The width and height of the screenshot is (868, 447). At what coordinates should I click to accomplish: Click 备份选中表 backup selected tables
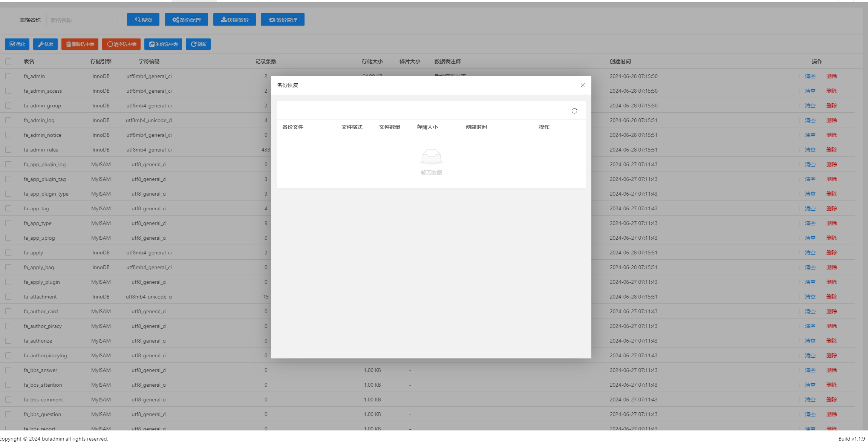pyautogui.click(x=163, y=44)
